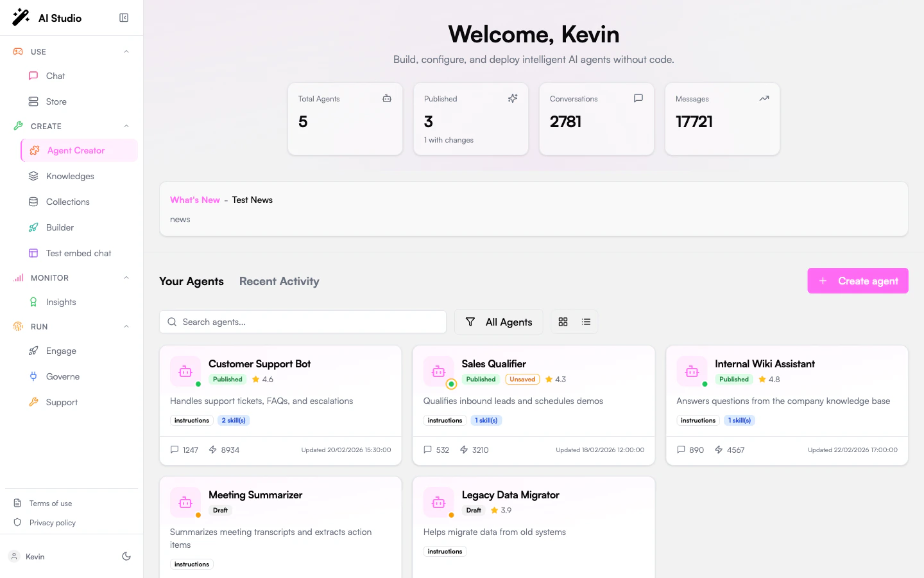Collapse the USE section chevron

click(x=126, y=51)
